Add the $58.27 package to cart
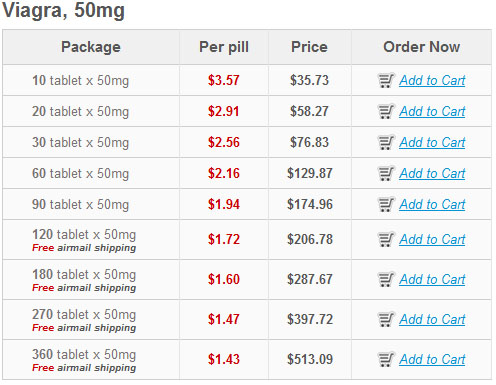 432,111
